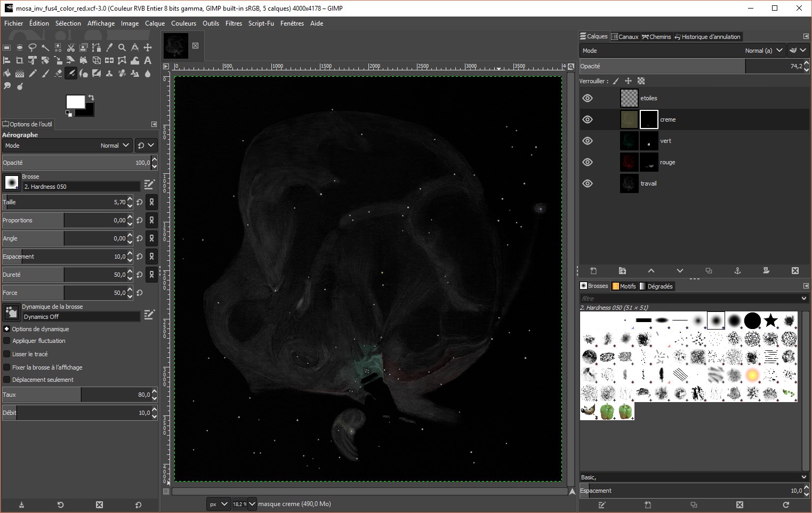Open the Filtres menu
812x513 pixels.
click(x=234, y=23)
